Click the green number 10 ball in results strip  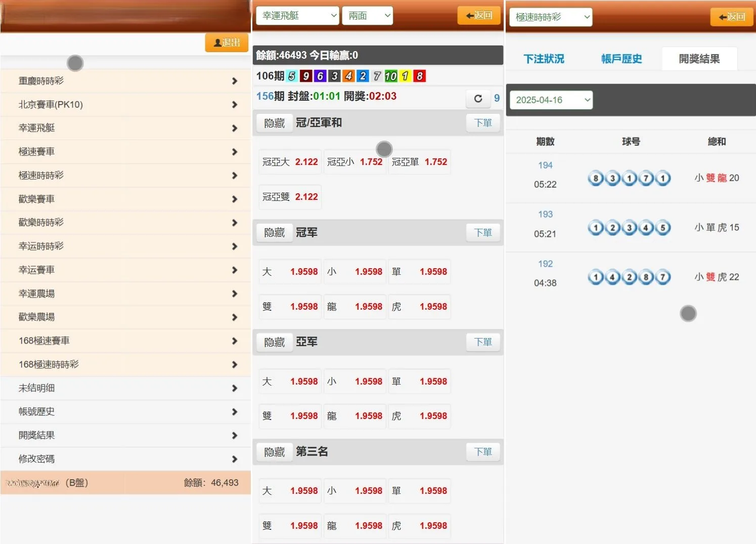click(x=390, y=76)
